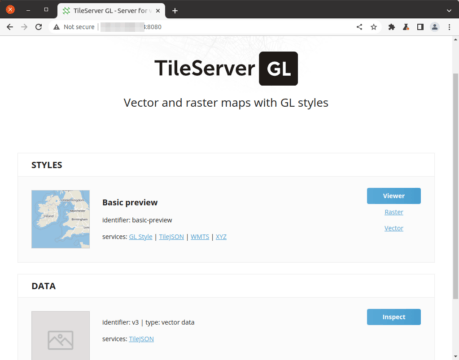Share this page via share icon
This screenshot has width=459, height=360.
(359, 27)
